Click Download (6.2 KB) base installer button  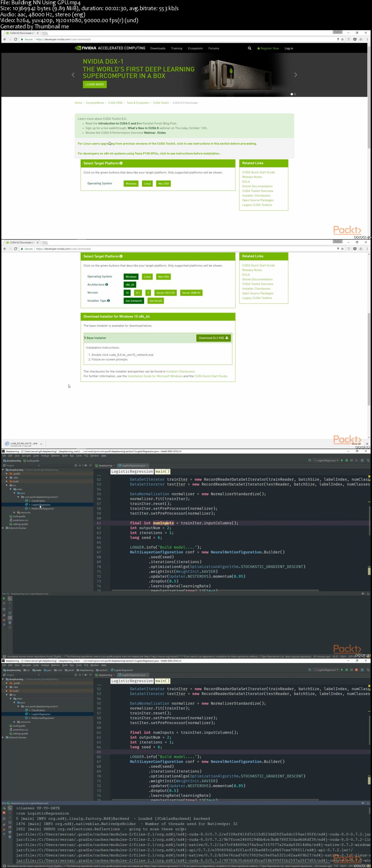click(x=214, y=338)
